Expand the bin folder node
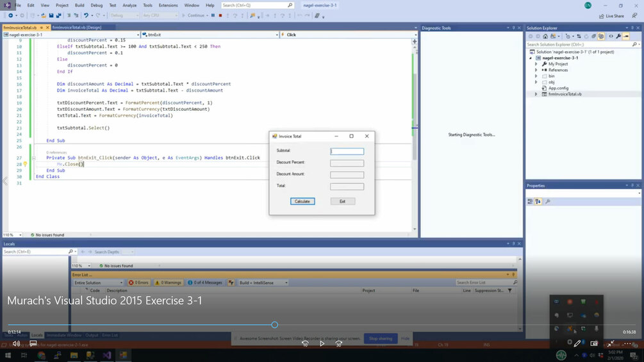This screenshot has height=362, width=644. tap(536, 76)
